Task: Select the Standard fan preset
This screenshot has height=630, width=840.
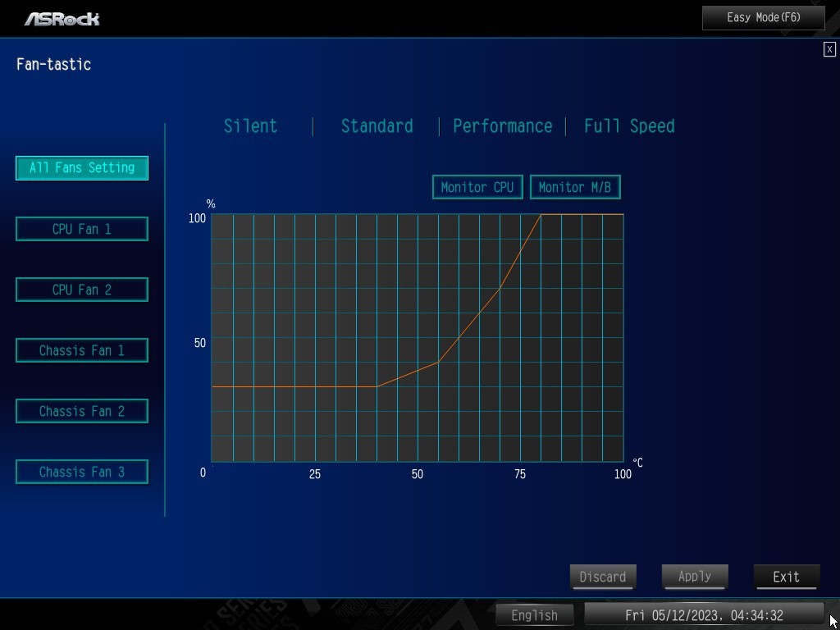Action: click(377, 126)
